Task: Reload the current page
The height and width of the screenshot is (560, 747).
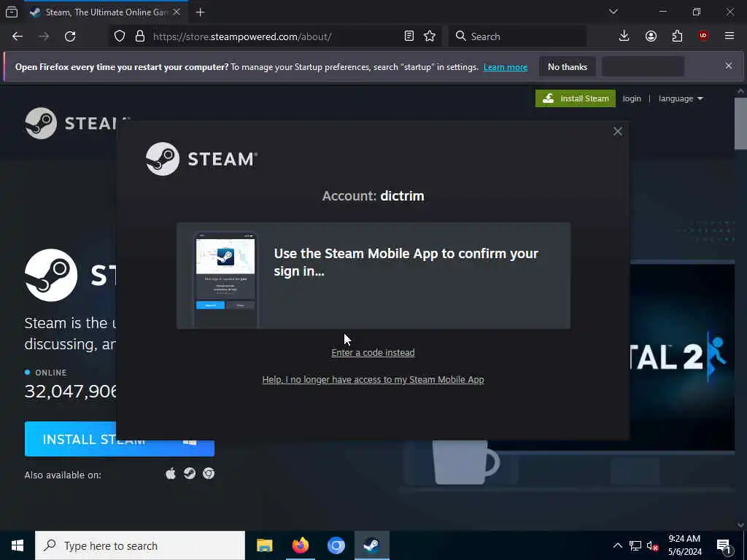Action: click(70, 36)
